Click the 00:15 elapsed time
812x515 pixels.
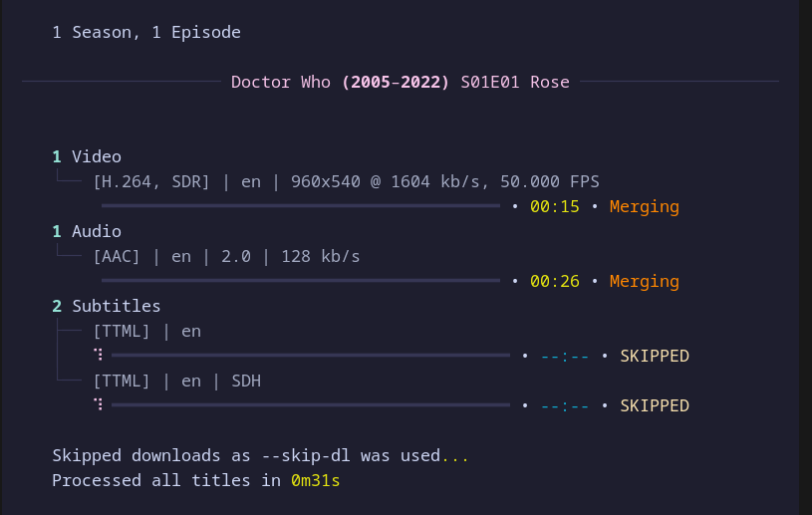click(555, 207)
